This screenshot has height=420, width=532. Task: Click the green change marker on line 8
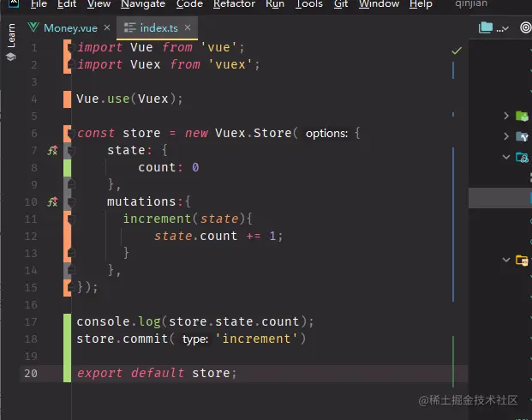point(67,168)
